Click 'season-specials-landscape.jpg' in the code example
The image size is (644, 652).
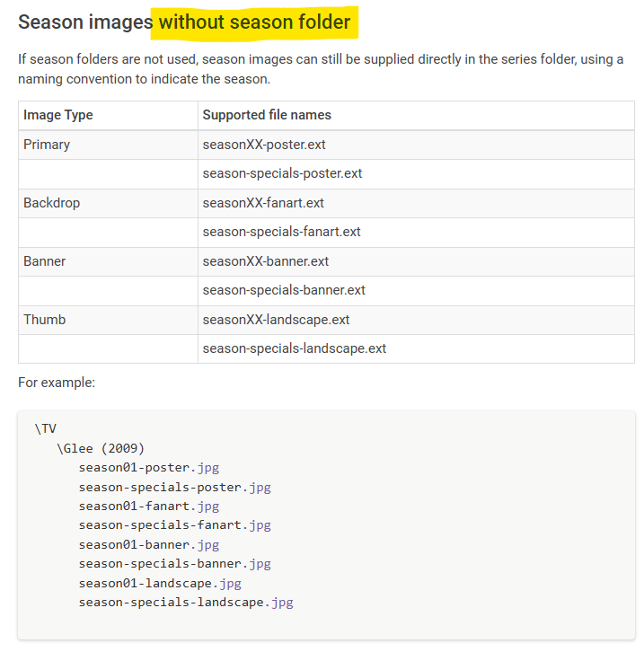pyautogui.click(x=185, y=602)
